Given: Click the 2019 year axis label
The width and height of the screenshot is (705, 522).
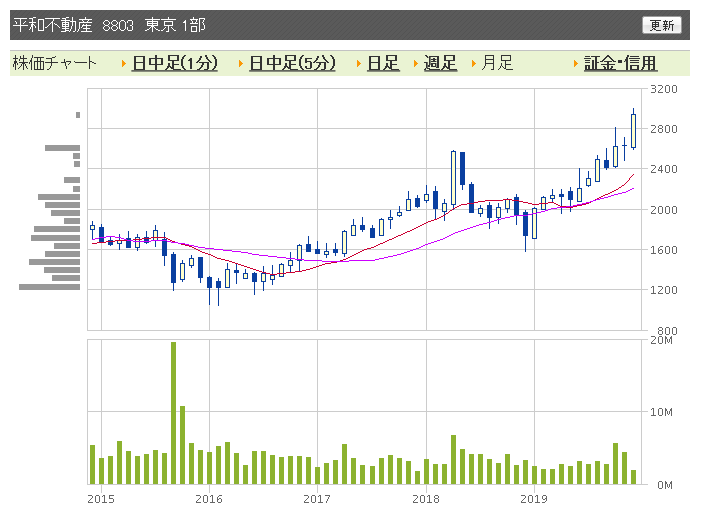Looking at the screenshot, I should tap(534, 499).
